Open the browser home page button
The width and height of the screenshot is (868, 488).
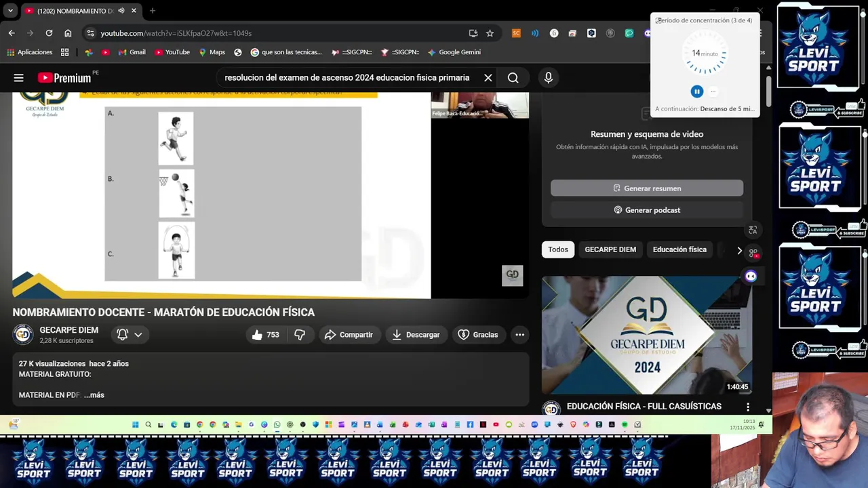68,33
